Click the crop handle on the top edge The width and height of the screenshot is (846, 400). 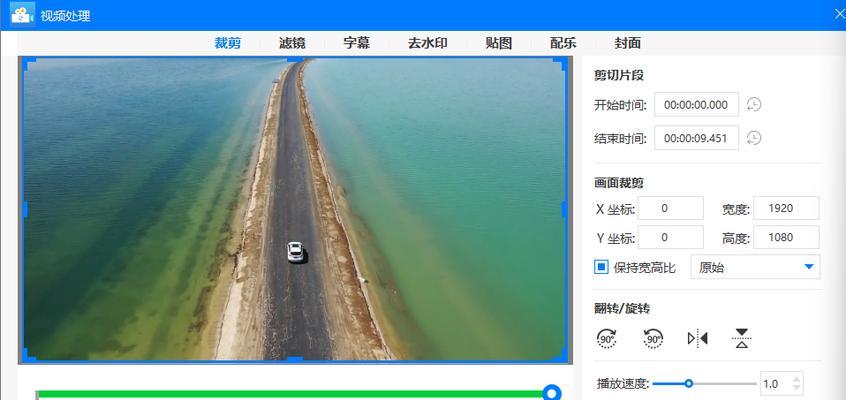click(295, 59)
